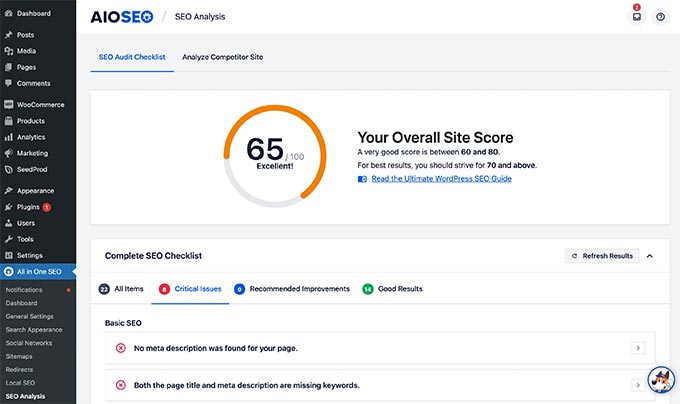
Task: Click the Refresh Results button
Action: (x=601, y=256)
